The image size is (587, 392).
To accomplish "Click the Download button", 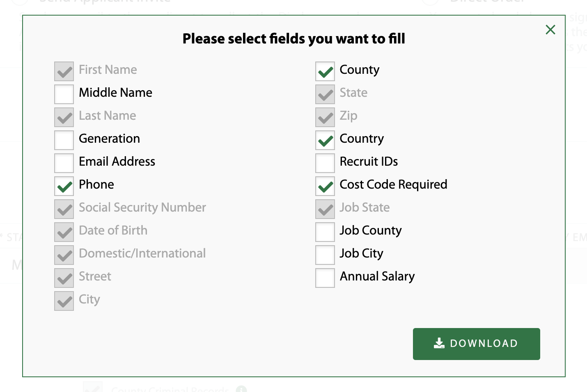I will point(476,344).
